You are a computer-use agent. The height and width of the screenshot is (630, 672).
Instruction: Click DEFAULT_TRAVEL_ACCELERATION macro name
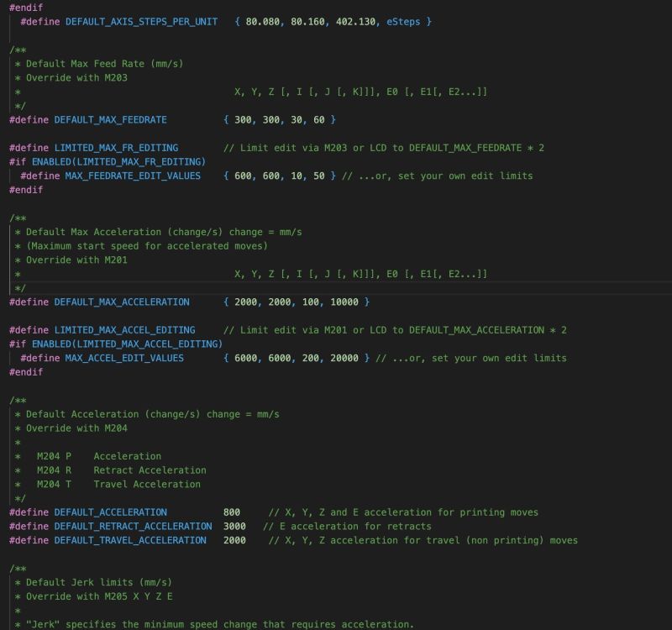(x=130, y=541)
